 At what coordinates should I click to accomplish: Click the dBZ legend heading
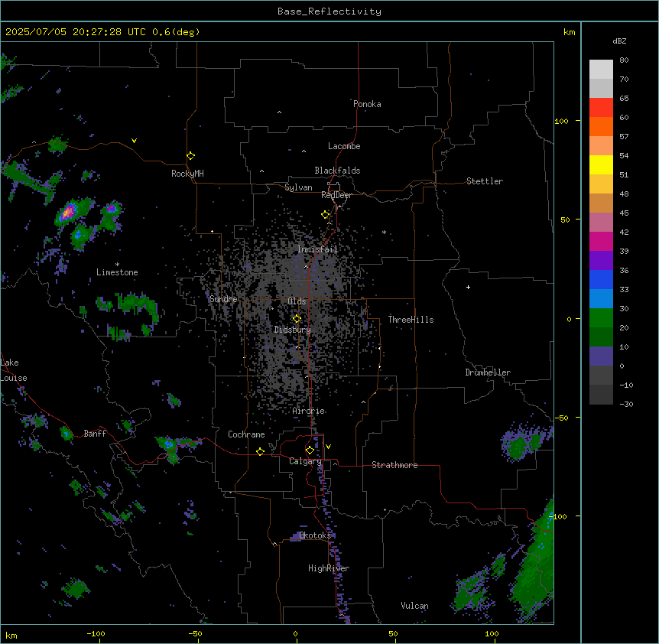(619, 41)
